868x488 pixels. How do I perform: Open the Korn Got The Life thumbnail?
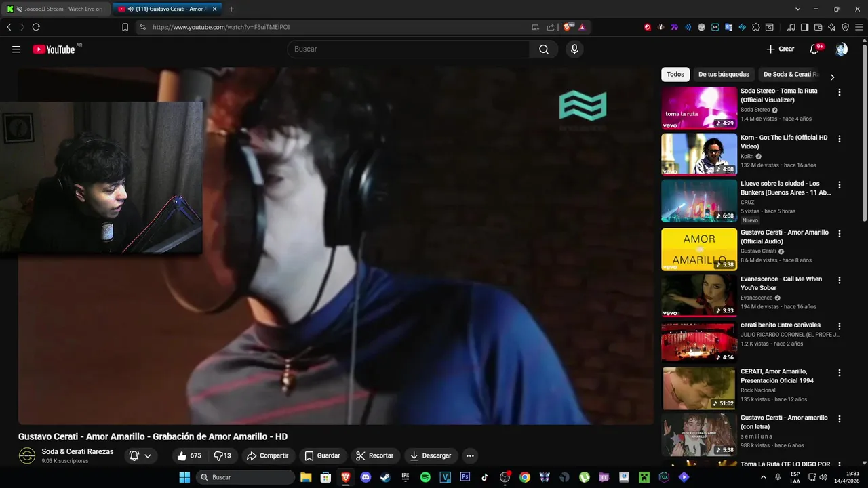coord(699,154)
